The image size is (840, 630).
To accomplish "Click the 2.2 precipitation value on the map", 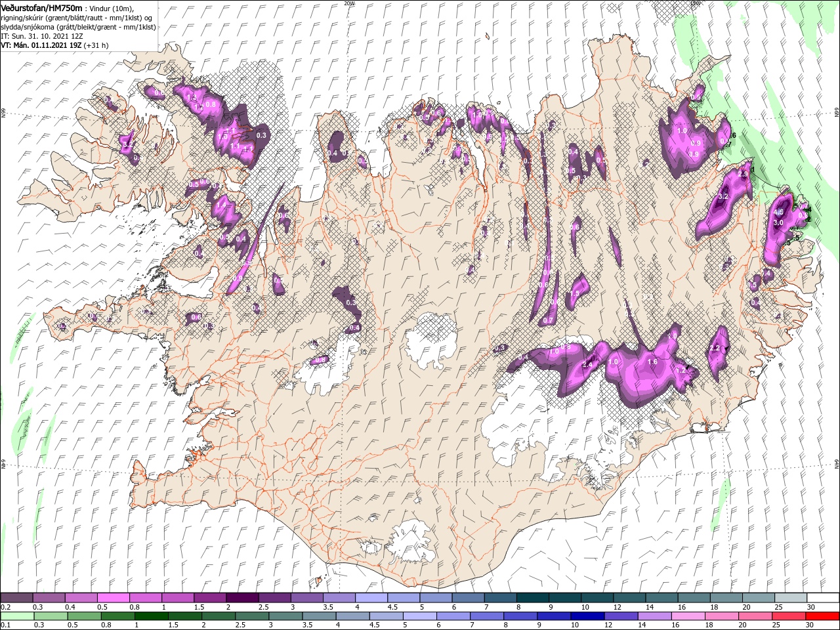I will [715, 348].
